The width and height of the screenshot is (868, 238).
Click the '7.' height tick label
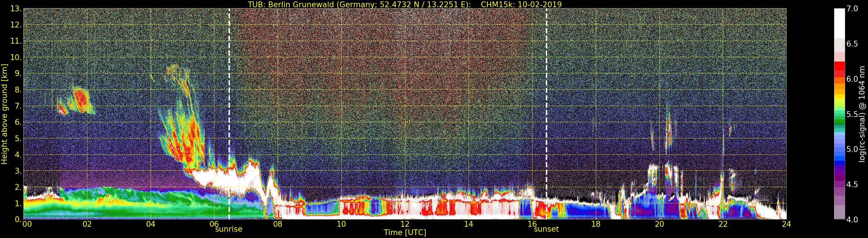tap(18, 106)
